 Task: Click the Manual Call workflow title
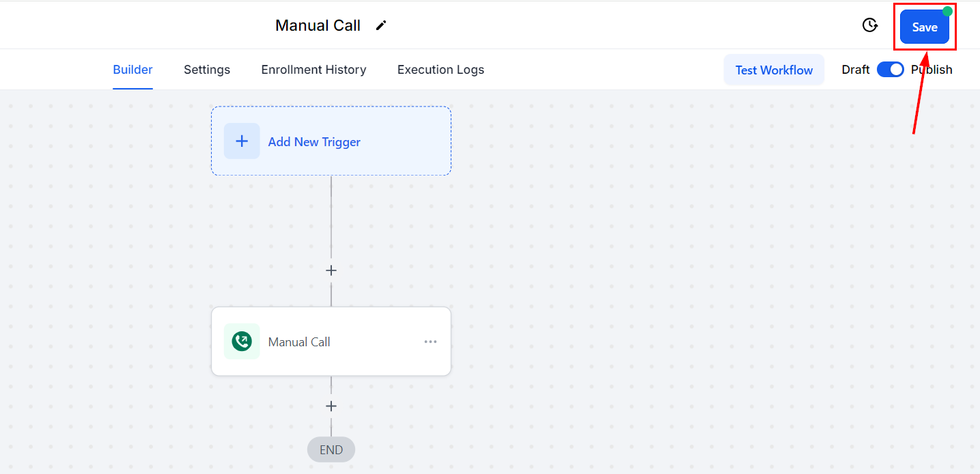click(318, 25)
